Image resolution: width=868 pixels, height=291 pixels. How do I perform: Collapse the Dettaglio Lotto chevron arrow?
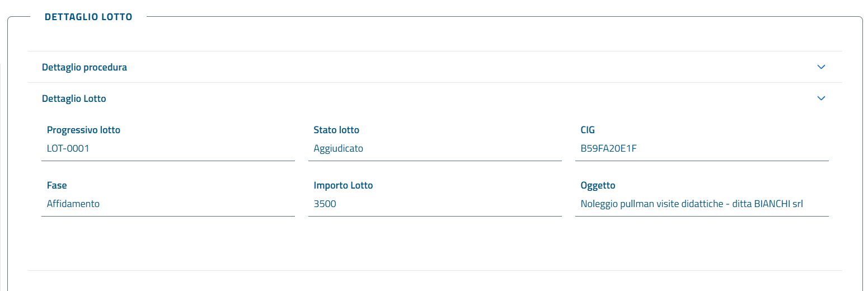[821, 98]
